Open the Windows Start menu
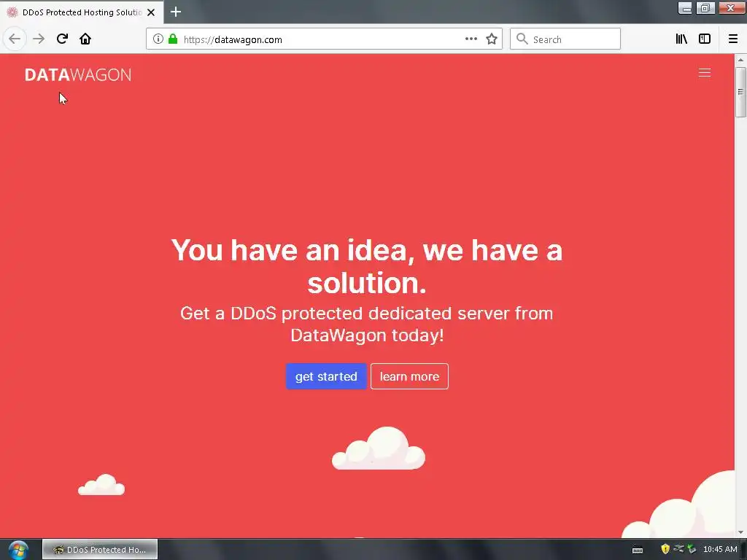The image size is (747, 560). tap(18, 550)
